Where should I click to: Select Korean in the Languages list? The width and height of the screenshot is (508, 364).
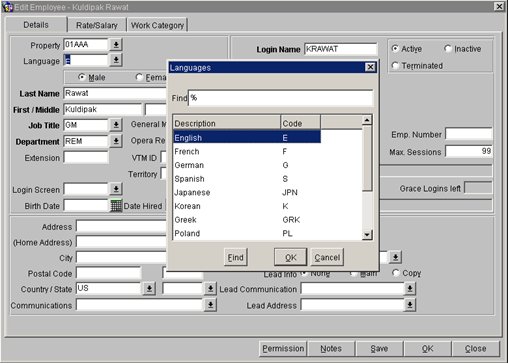[x=247, y=206]
